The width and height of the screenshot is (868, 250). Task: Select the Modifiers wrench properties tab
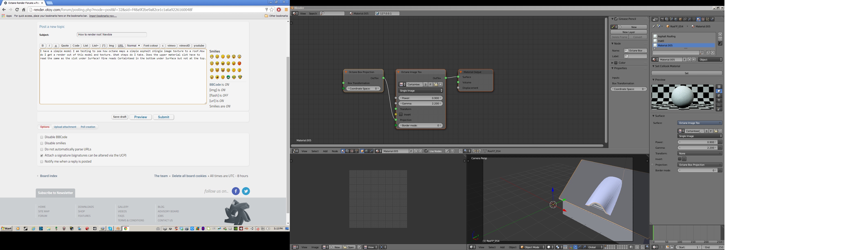click(690, 19)
